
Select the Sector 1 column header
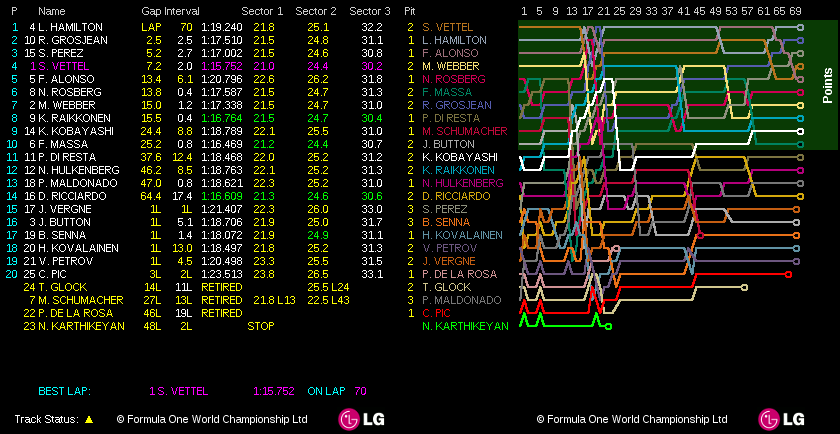[x=262, y=11]
